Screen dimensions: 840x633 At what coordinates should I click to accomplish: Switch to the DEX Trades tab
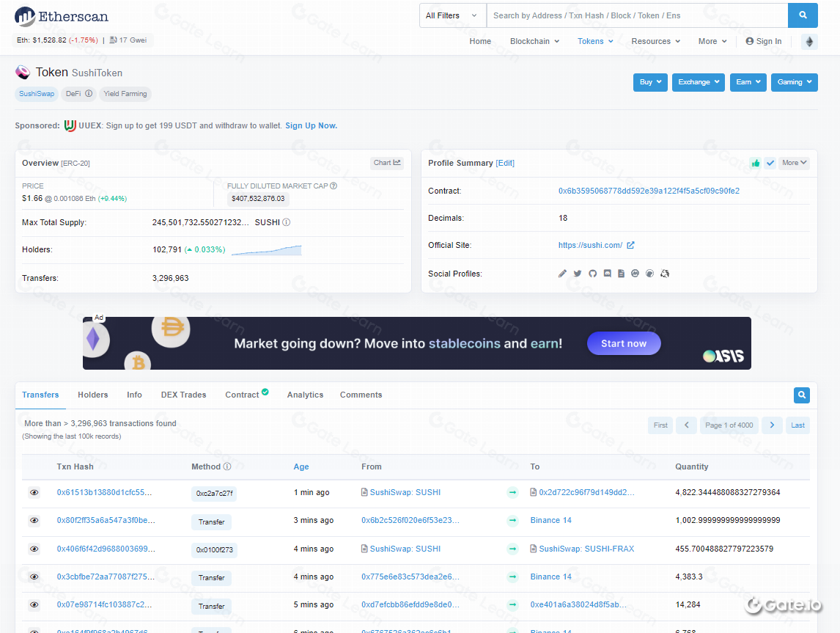tap(184, 395)
